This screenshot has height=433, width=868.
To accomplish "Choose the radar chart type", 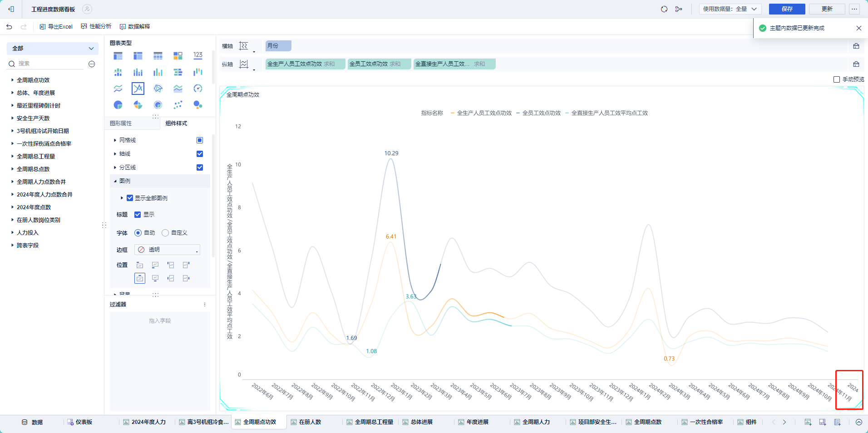I will [158, 89].
